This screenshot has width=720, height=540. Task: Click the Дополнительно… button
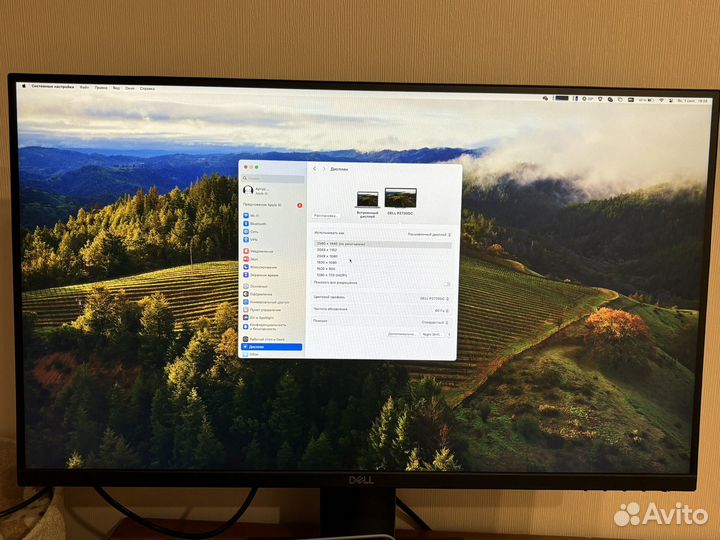402,334
